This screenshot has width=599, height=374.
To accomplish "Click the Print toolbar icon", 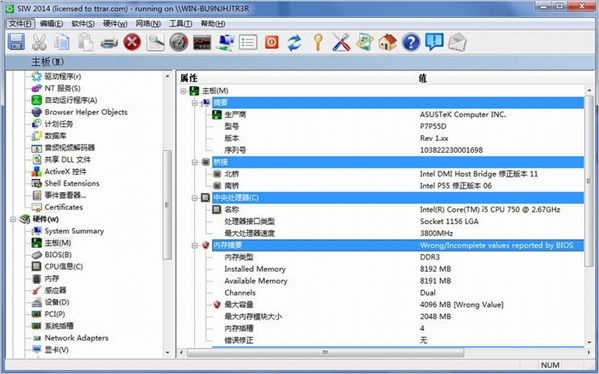I will (109, 42).
